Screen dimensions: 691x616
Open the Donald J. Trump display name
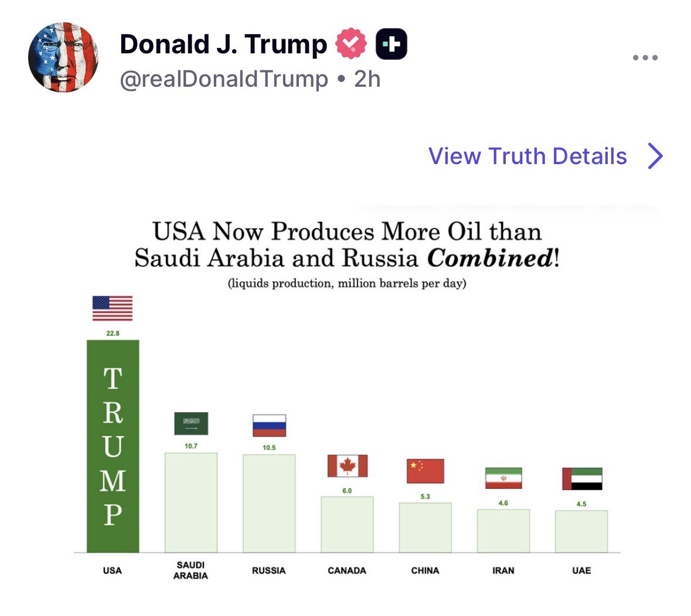point(223,45)
